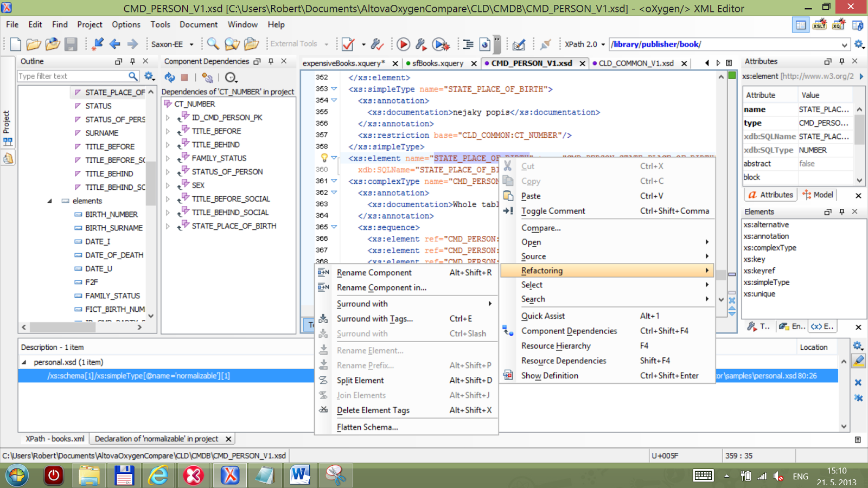868x488 pixels.
Task: Click the Debug scenario play-with-bug icon
Action: 441,44
